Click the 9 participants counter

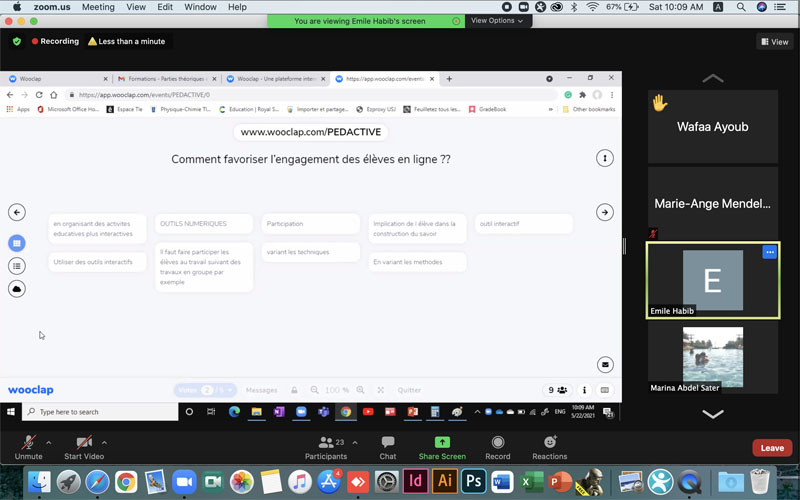[557, 390]
